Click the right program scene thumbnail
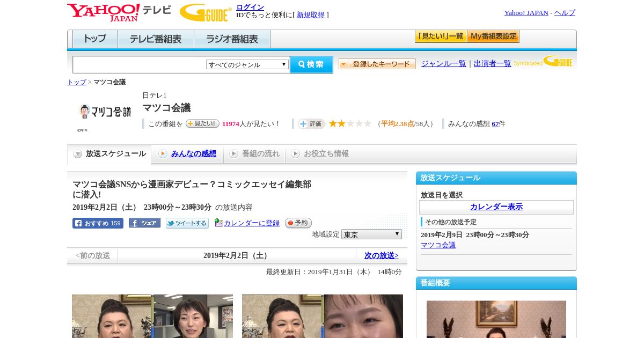This screenshot has width=644, height=338. click(323, 316)
